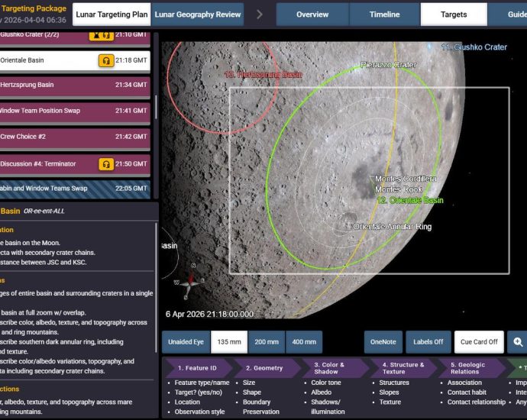
Task: Click the 21:34 GMT time on Hertzsprung row
Action: click(131, 85)
